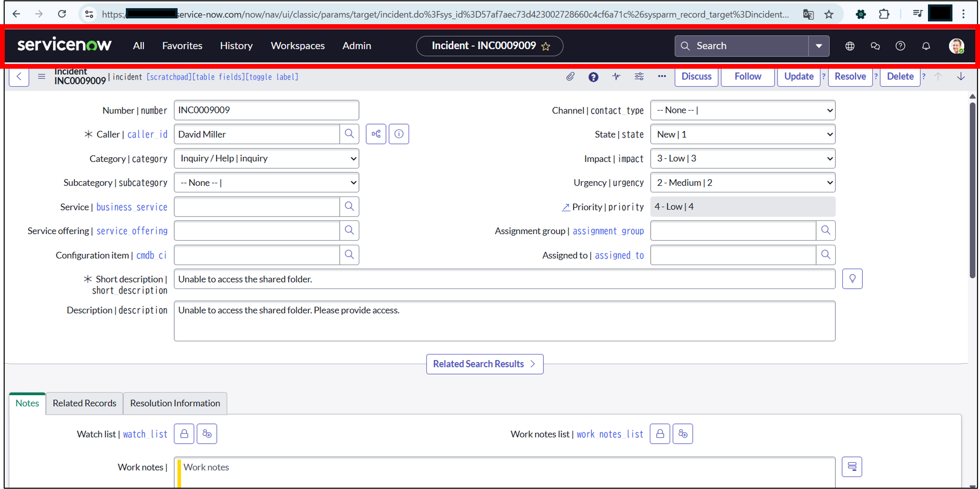Look up Assigned to magnifier icon

[826, 255]
